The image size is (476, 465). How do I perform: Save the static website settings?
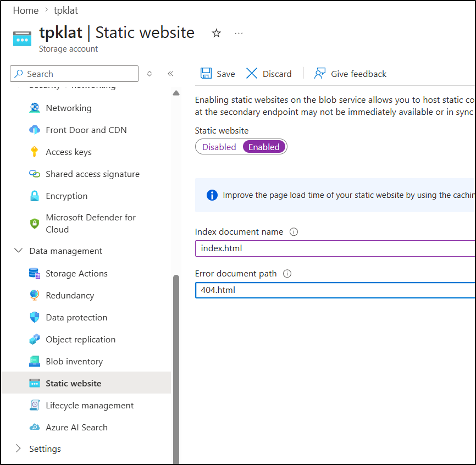click(218, 74)
